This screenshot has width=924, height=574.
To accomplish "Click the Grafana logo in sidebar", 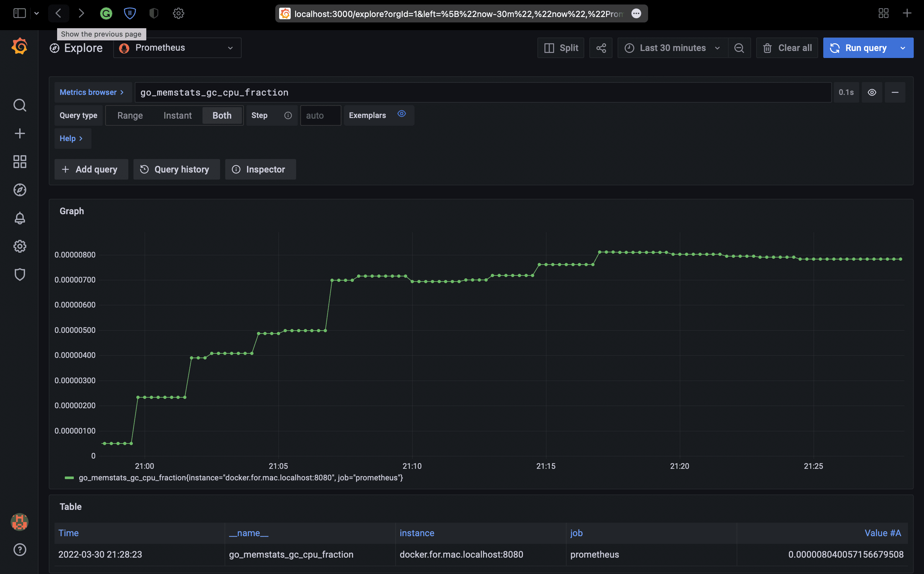I will 19,46.
